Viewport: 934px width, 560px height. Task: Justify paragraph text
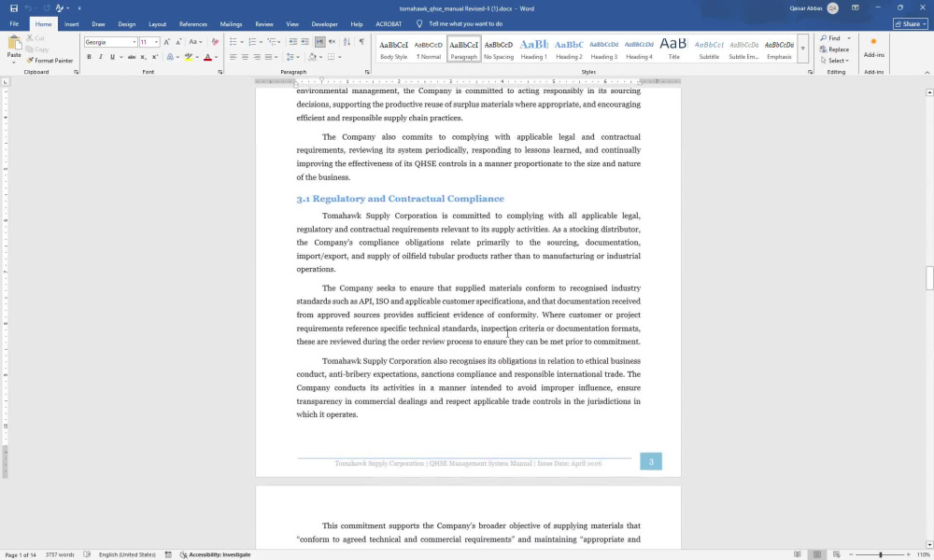pos(269,57)
